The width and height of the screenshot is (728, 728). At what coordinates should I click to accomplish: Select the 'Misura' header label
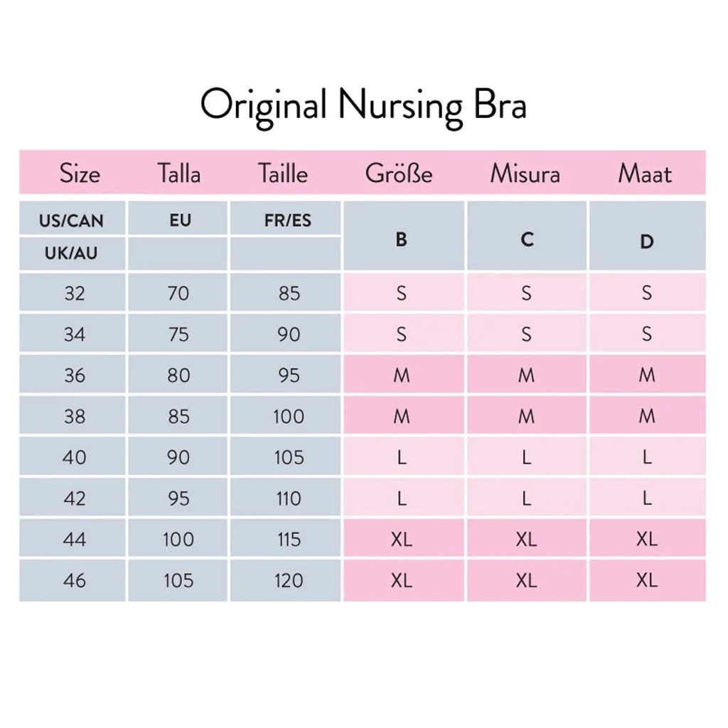(x=525, y=173)
